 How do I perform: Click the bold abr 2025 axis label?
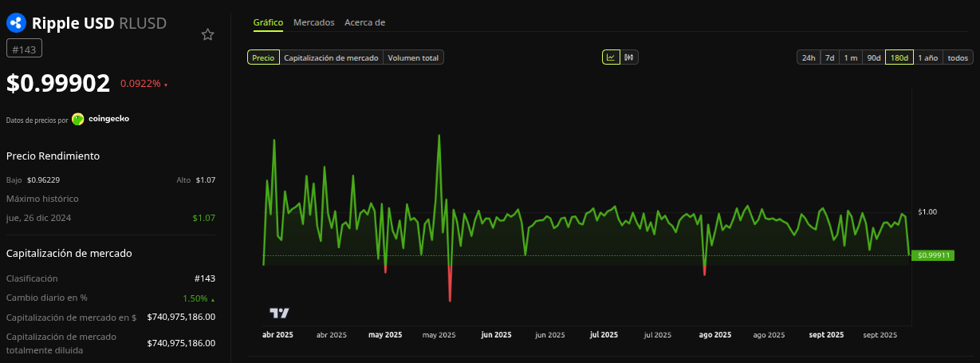click(x=277, y=335)
